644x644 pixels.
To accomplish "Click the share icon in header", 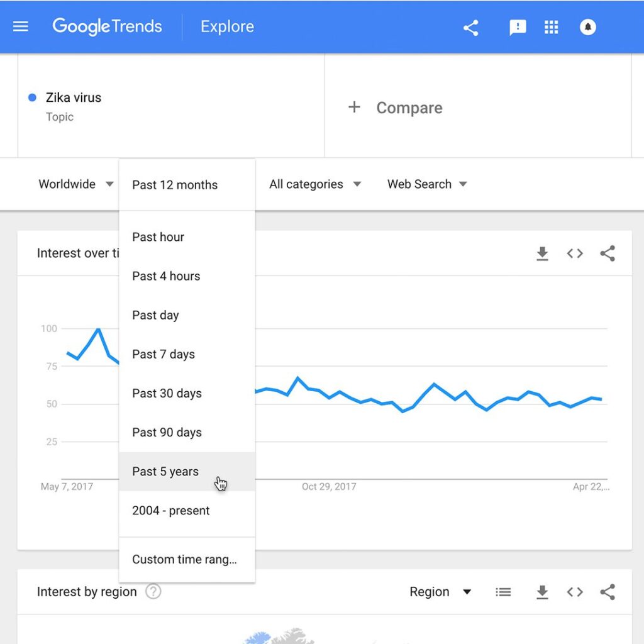I will 470,28.
